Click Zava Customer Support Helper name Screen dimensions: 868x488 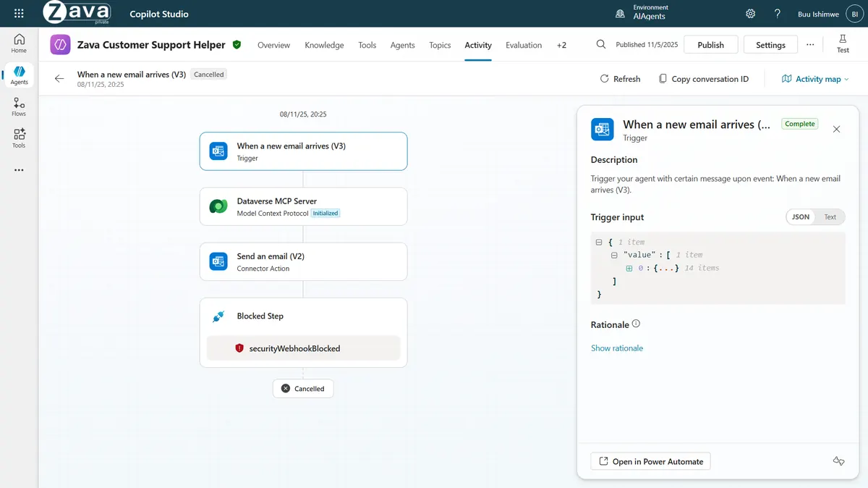point(151,45)
